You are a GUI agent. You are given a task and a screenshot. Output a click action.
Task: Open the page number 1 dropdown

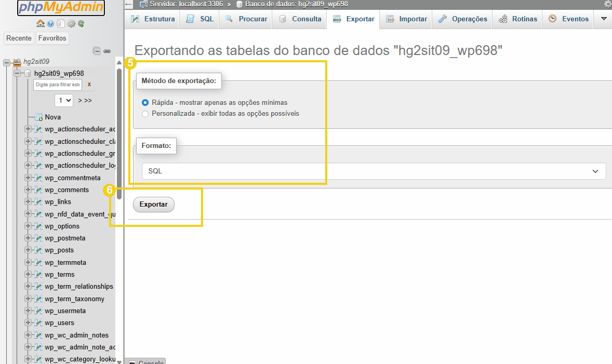click(x=64, y=100)
